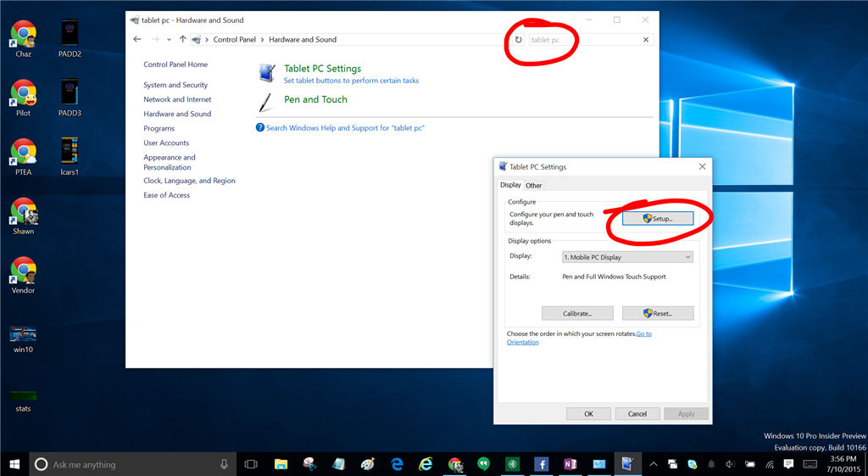The width and height of the screenshot is (868, 476).
Task: Click Cancel in Tablet PC Settings
Action: pyautogui.click(x=637, y=414)
